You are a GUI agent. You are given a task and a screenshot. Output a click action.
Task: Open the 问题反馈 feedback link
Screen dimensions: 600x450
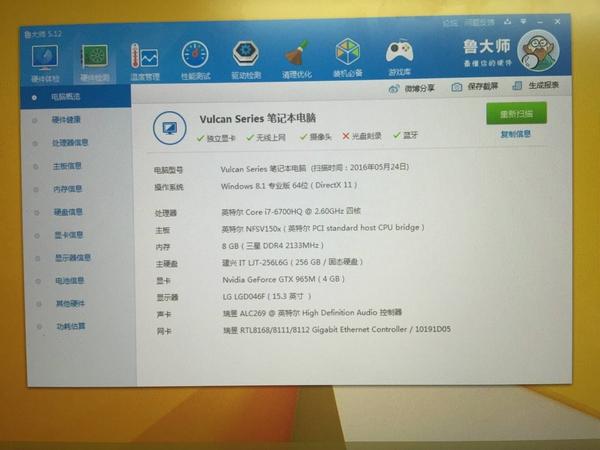(479, 23)
